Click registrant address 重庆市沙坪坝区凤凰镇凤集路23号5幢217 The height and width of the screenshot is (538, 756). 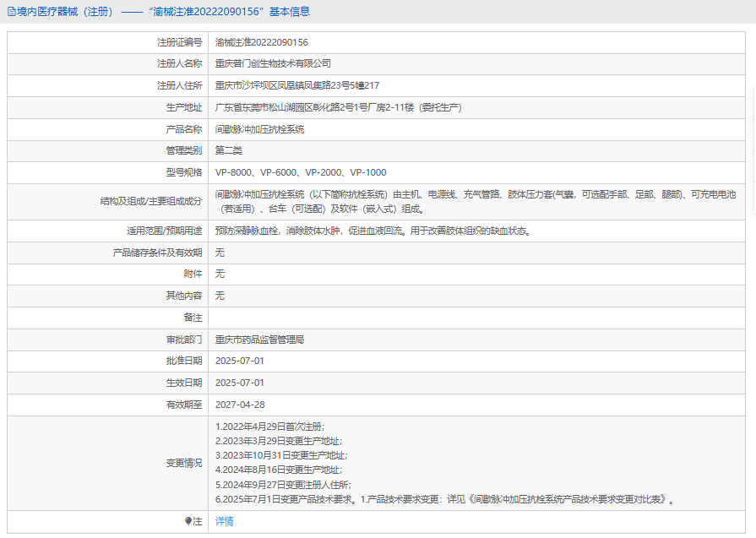coord(297,85)
